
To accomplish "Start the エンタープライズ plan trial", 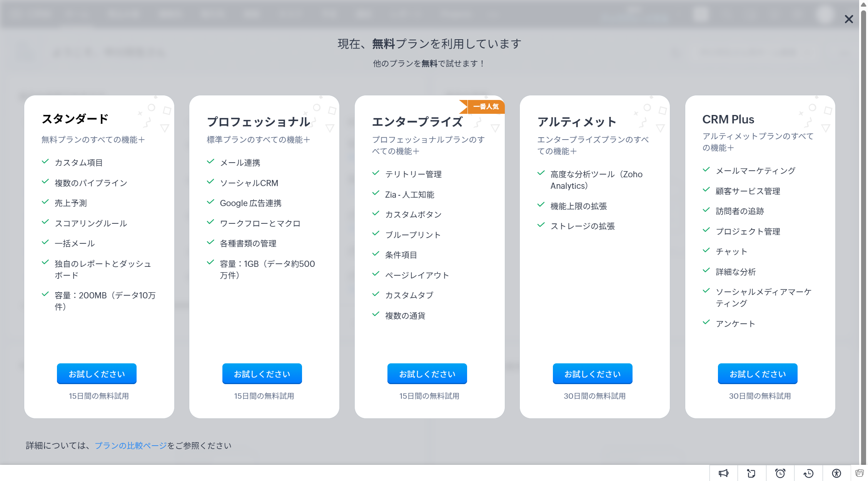I will click(x=427, y=374).
